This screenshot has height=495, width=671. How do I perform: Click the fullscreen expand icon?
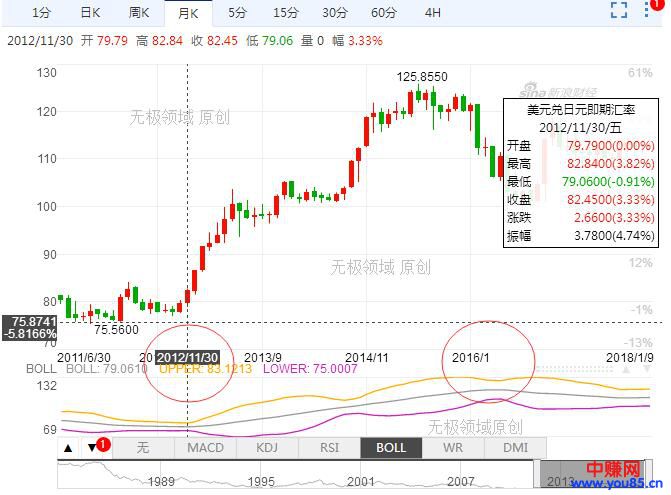[619, 11]
